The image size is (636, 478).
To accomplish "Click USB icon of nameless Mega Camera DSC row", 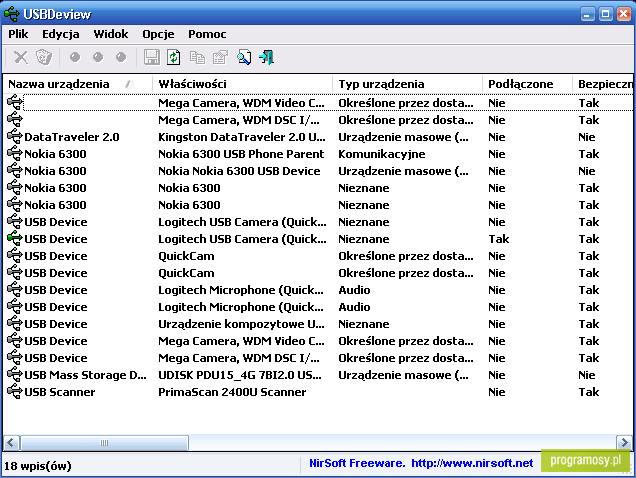I will point(15,120).
